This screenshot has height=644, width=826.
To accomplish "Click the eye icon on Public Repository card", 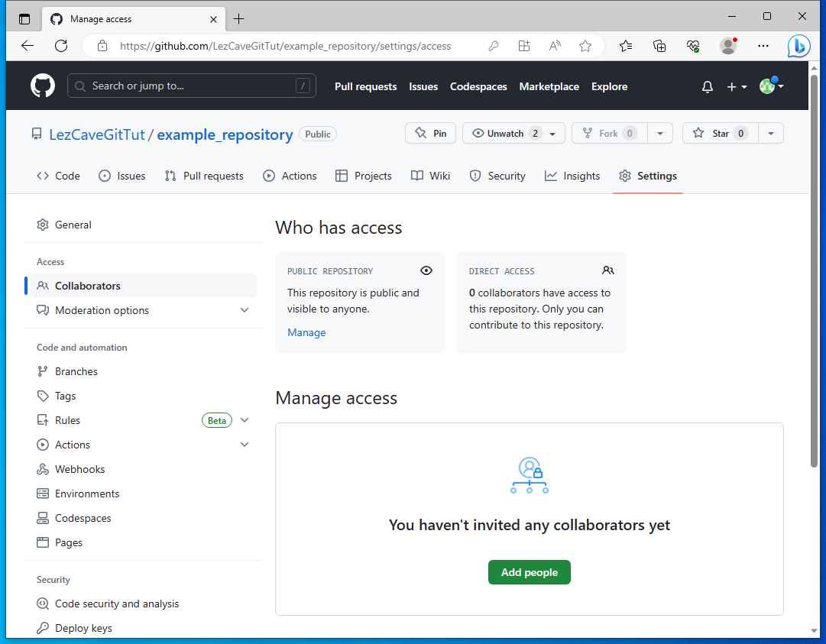I will 426,270.
